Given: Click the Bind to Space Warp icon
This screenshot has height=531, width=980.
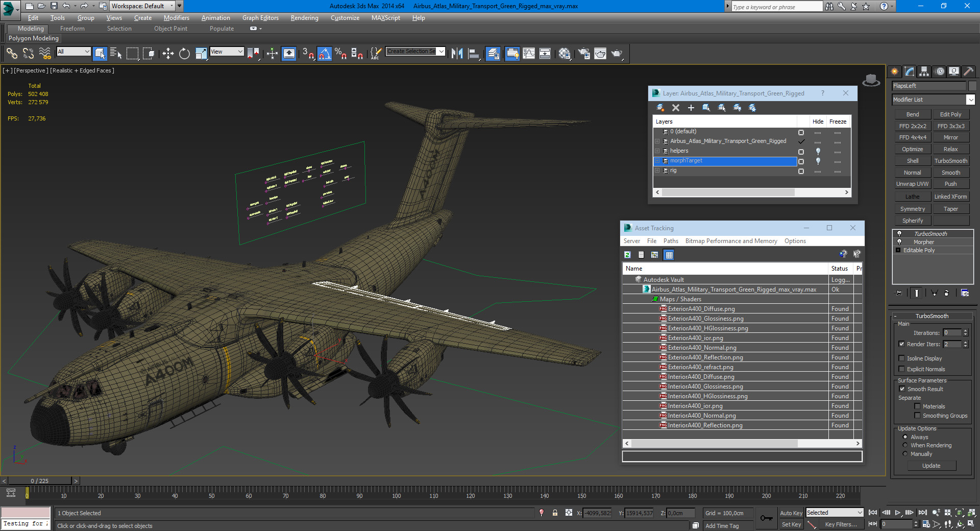Looking at the screenshot, I should tap(45, 53).
